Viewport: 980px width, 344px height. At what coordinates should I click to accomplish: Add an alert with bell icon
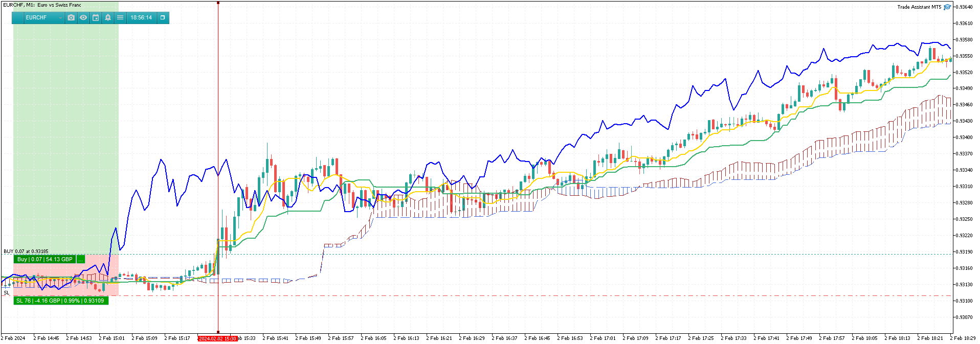pos(108,17)
